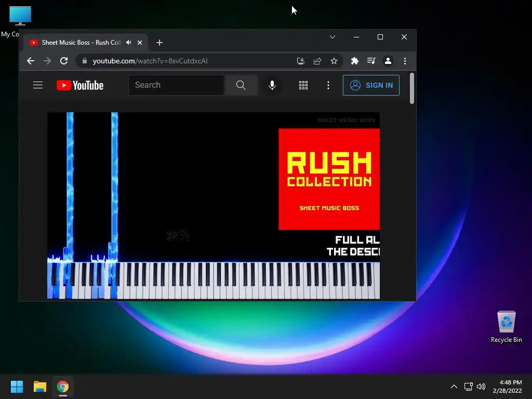Go back using the browser back arrow
Screen dimensions: 532x399
(31, 61)
